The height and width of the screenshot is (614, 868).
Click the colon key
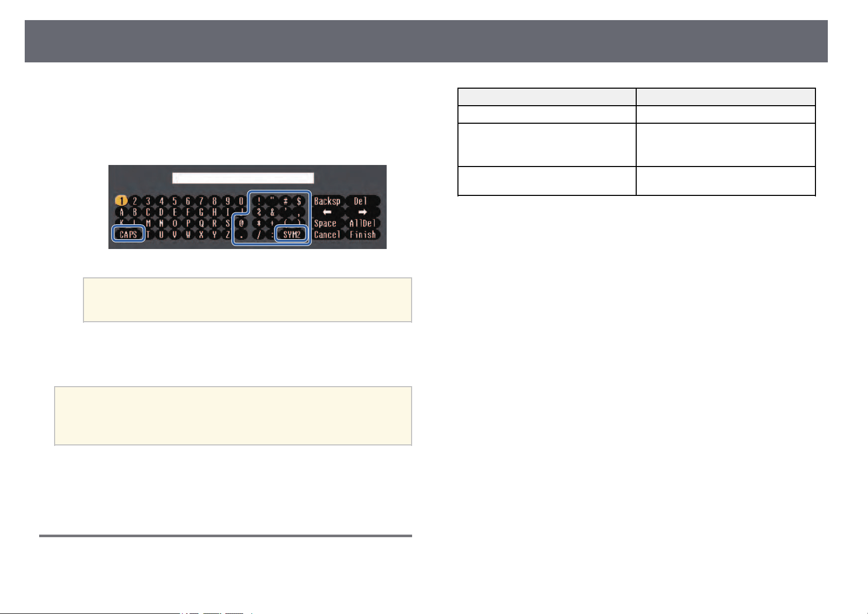click(x=272, y=235)
